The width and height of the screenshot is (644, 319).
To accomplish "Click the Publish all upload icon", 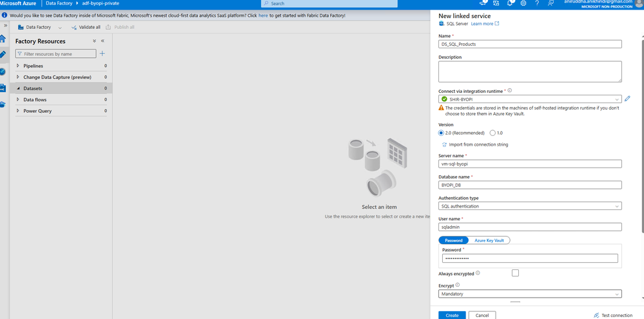I will 108,27.
